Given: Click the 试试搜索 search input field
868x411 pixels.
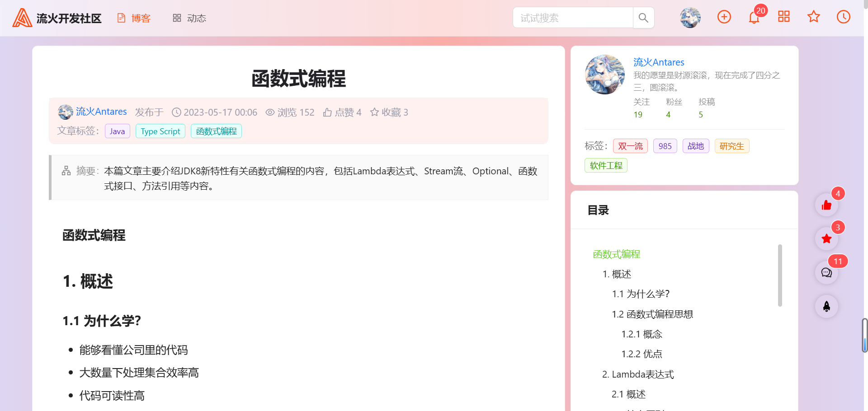Looking at the screenshot, I should (573, 18).
